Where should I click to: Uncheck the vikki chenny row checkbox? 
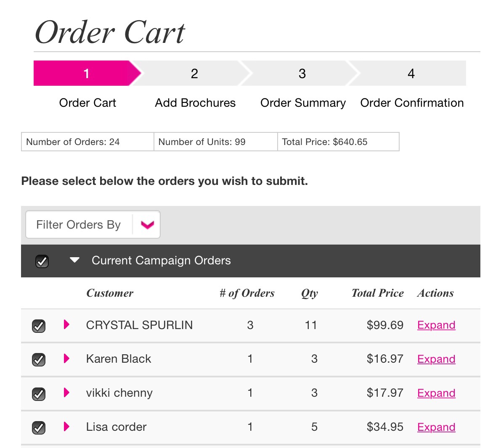(39, 393)
